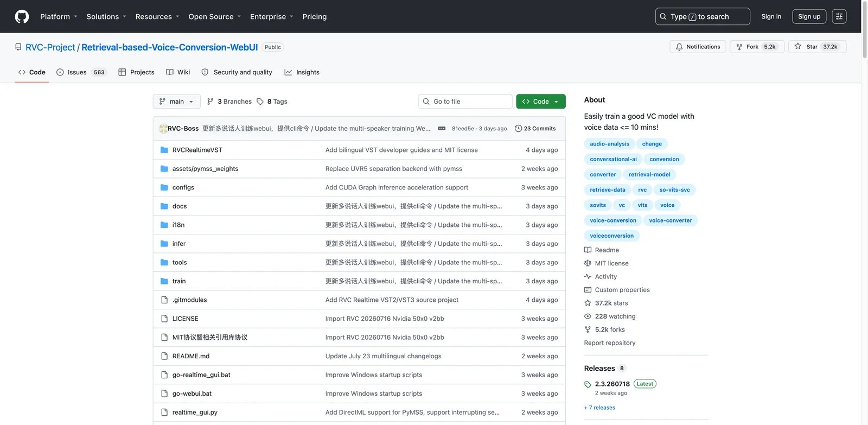Screen dimensions: 868x425
Task: Click the .gitmodules file icon
Action: (x=164, y=300)
